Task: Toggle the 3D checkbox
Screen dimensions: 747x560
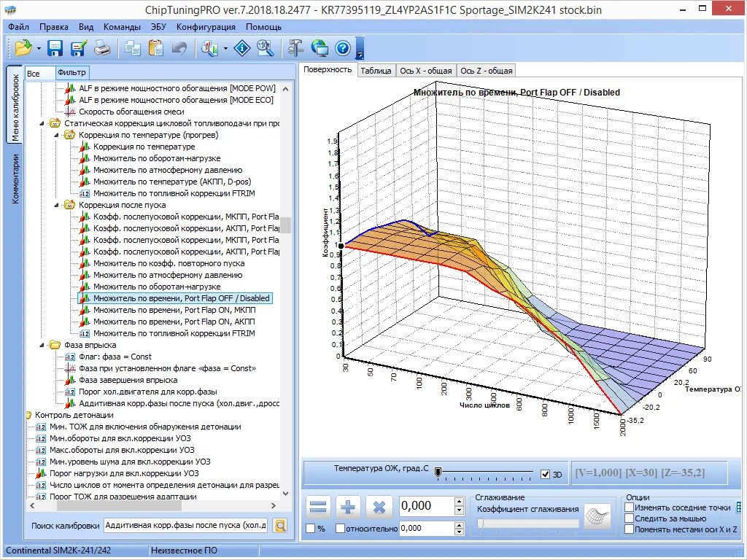Action: 546,474
